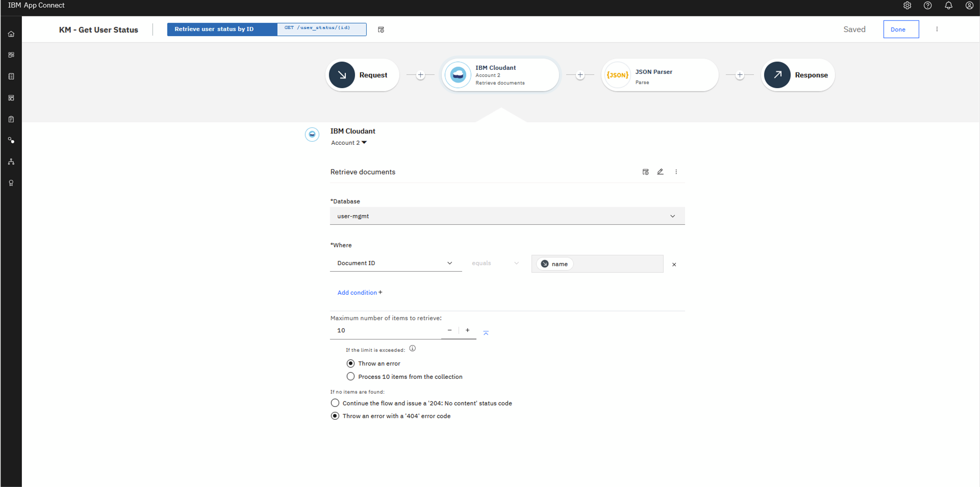This screenshot has height=487, width=980.
Task: Click the maximum items number field
Action: pos(386,330)
